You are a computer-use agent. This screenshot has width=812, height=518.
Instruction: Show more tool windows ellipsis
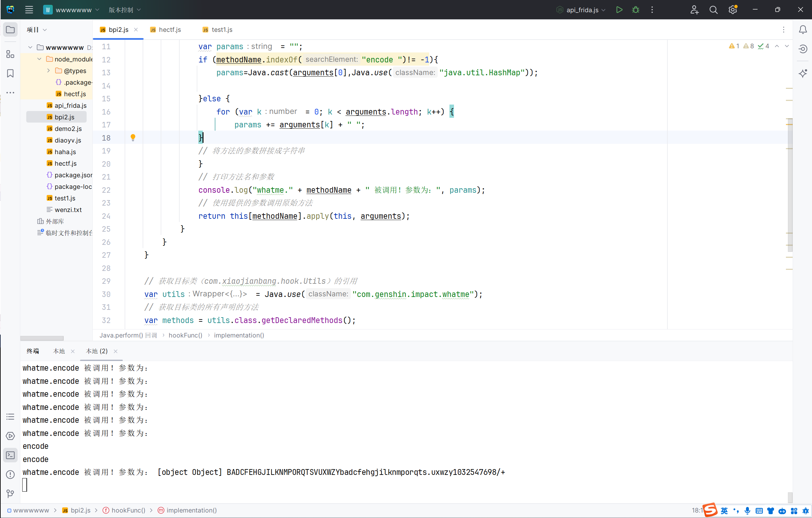10,93
